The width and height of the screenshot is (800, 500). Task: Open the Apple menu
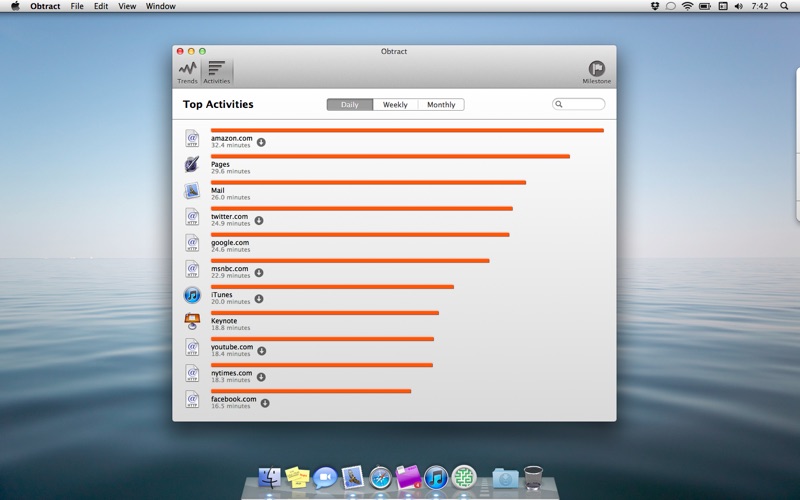[x=15, y=6]
